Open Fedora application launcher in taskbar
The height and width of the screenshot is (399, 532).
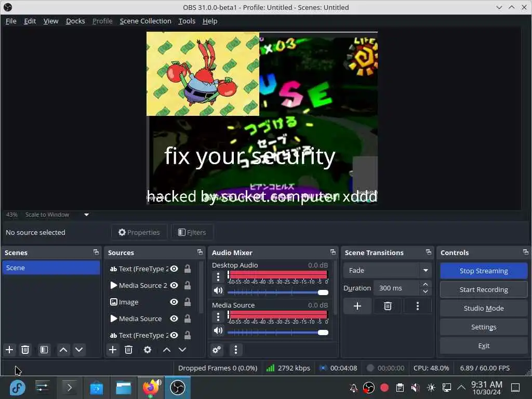click(x=17, y=388)
